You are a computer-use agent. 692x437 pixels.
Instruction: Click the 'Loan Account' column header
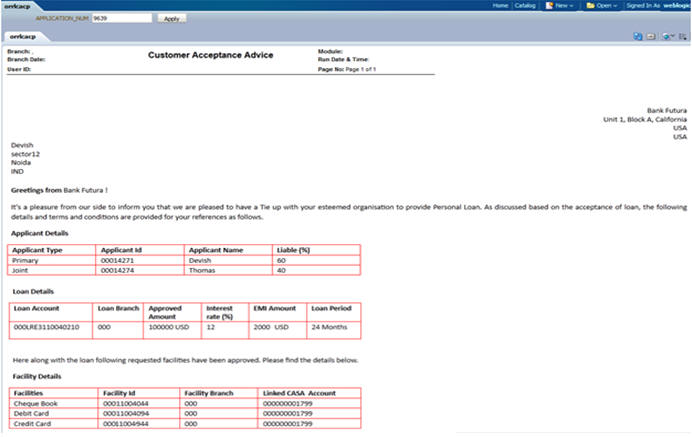(x=36, y=308)
